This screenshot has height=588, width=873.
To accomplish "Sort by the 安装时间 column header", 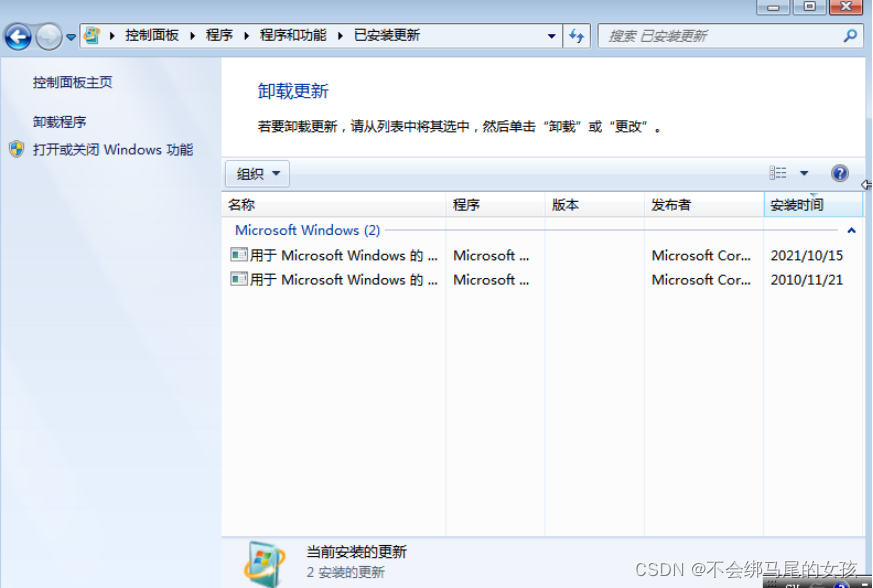I will pos(813,205).
